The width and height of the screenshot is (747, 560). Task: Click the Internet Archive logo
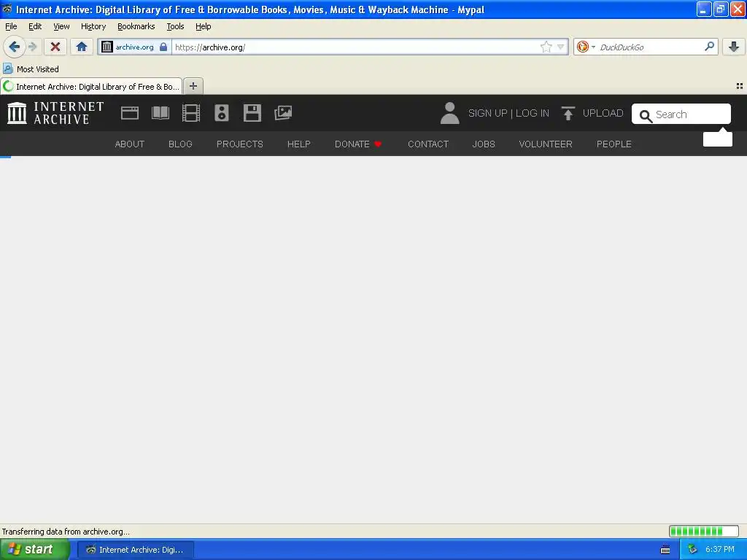pyautogui.click(x=55, y=113)
